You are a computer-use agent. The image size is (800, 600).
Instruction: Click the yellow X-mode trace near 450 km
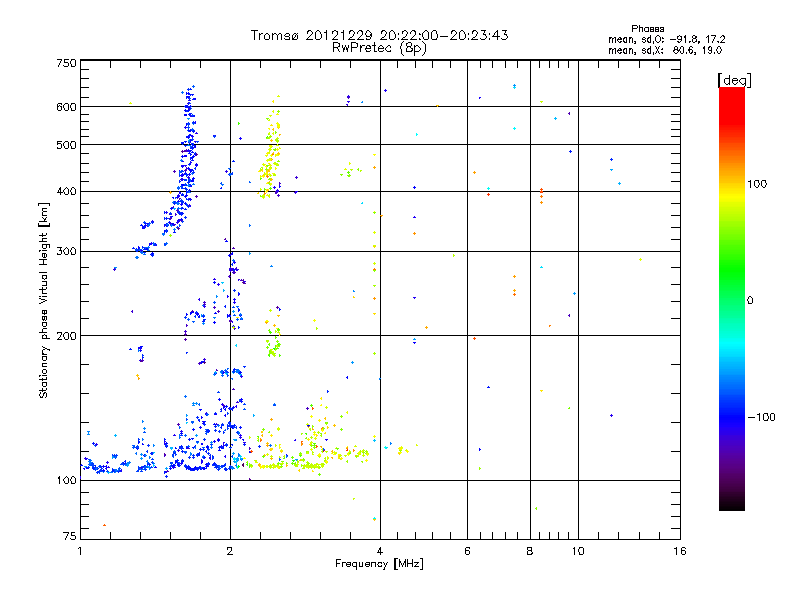(270, 158)
